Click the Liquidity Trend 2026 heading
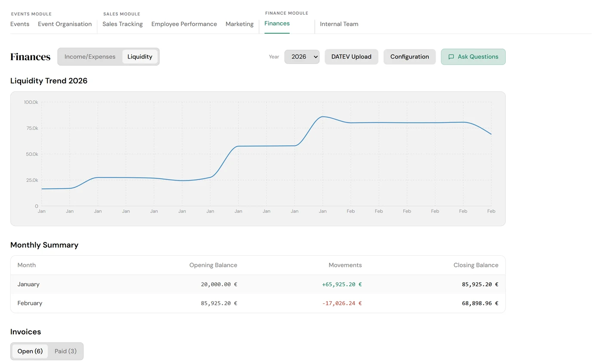This screenshot has width=602, height=364. click(49, 81)
